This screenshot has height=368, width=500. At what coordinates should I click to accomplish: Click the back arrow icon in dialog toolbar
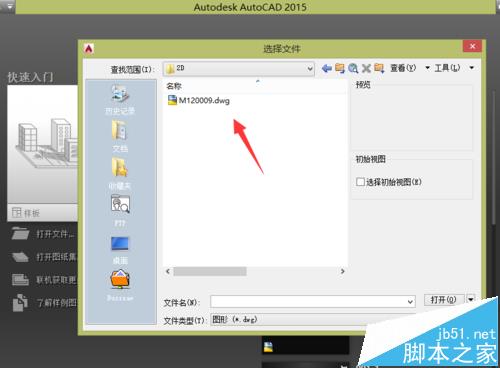(327, 68)
